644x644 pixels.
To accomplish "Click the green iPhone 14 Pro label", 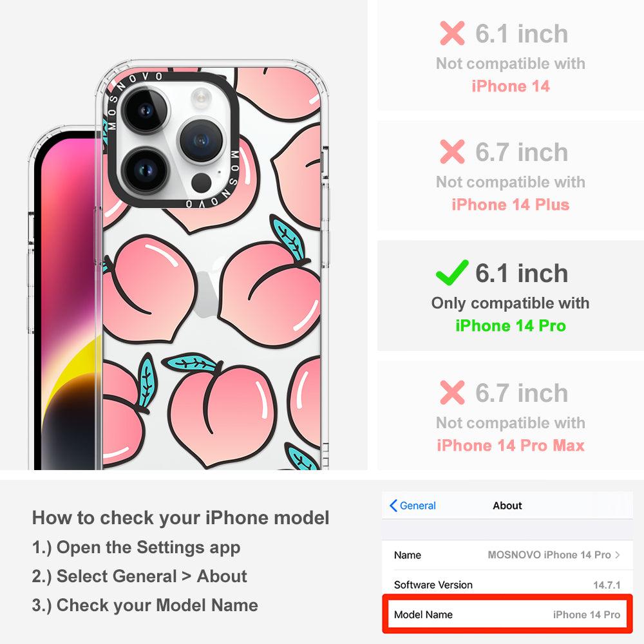I will click(511, 326).
